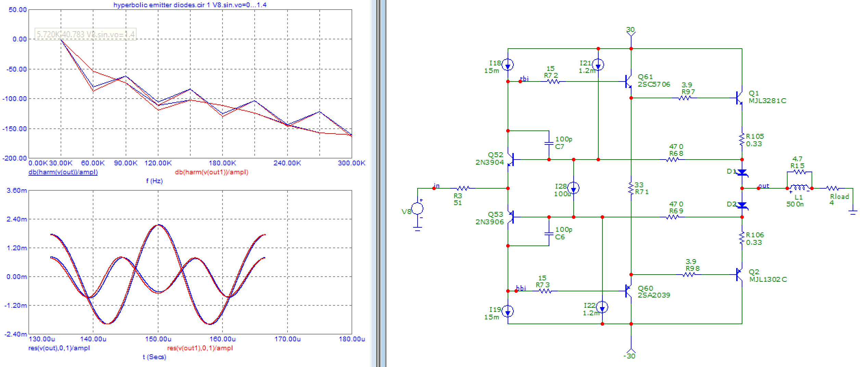The height and width of the screenshot is (367, 868).
Task: Select resistor R15 above the inductor
Action: click(800, 172)
